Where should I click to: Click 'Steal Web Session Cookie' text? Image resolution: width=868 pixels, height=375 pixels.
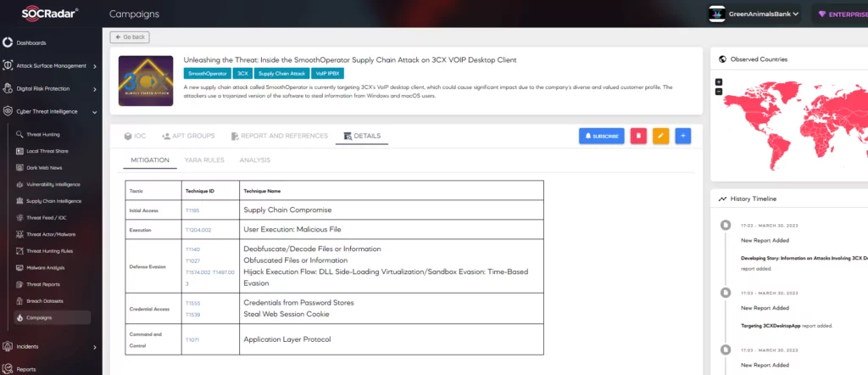click(287, 314)
